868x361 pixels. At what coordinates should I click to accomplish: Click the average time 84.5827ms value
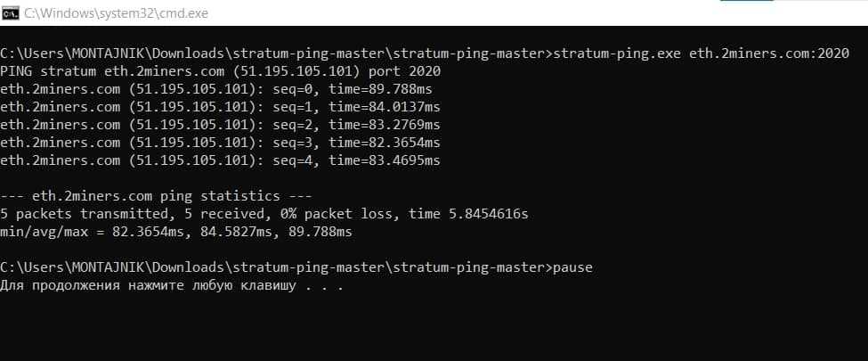pyautogui.click(x=224, y=233)
